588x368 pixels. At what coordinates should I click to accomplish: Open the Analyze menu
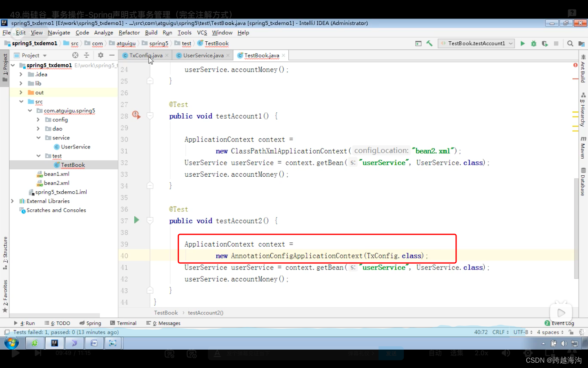click(x=104, y=33)
